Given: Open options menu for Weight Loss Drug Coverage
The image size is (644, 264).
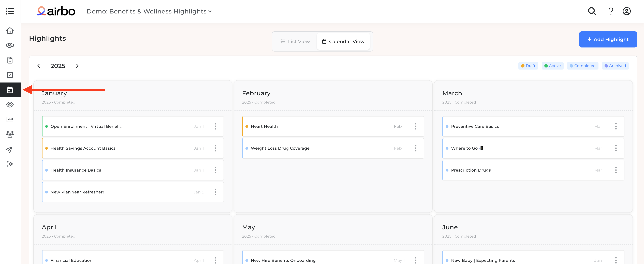Looking at the screenshot, I should click(x=416, y=148).
